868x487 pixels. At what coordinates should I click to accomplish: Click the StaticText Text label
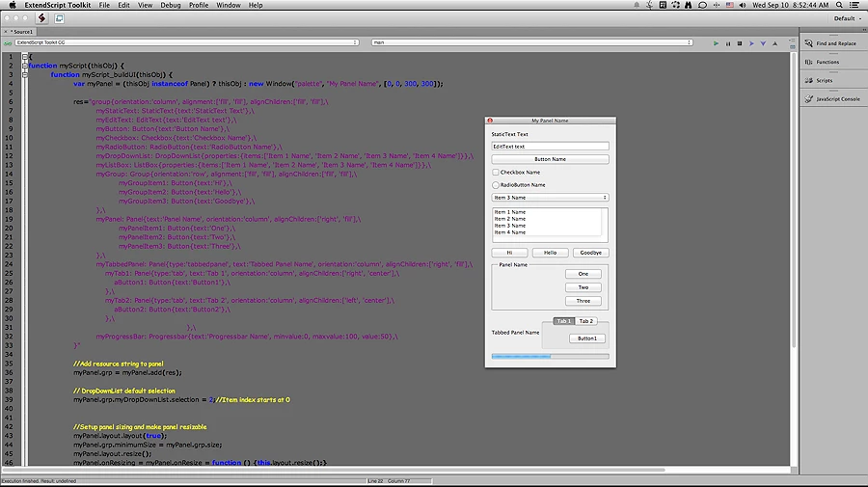point(510,134)
